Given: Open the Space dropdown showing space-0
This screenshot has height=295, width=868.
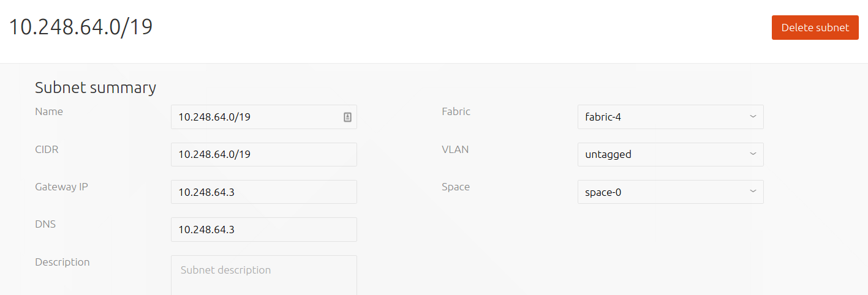Looking at the screenshot, I should click(x=670, y=192).
